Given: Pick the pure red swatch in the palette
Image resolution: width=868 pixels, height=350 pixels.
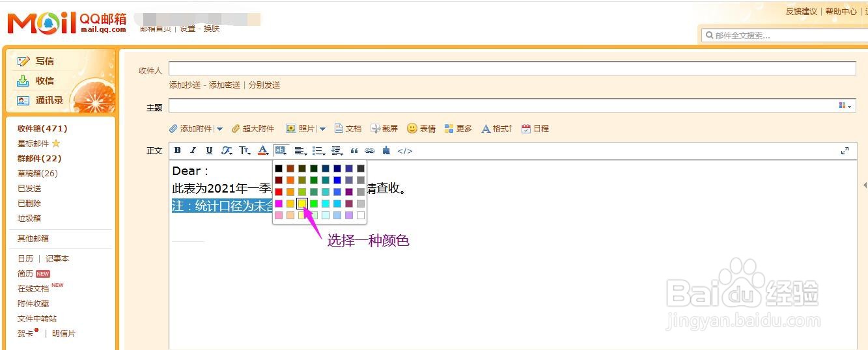Looking at the screenshot, I should 279,192.
